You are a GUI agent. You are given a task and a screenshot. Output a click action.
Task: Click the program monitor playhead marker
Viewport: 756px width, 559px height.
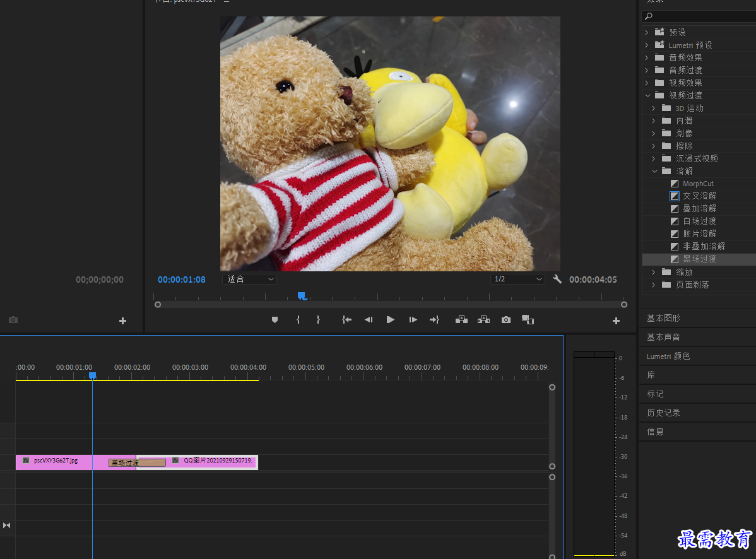click(302, 295)
